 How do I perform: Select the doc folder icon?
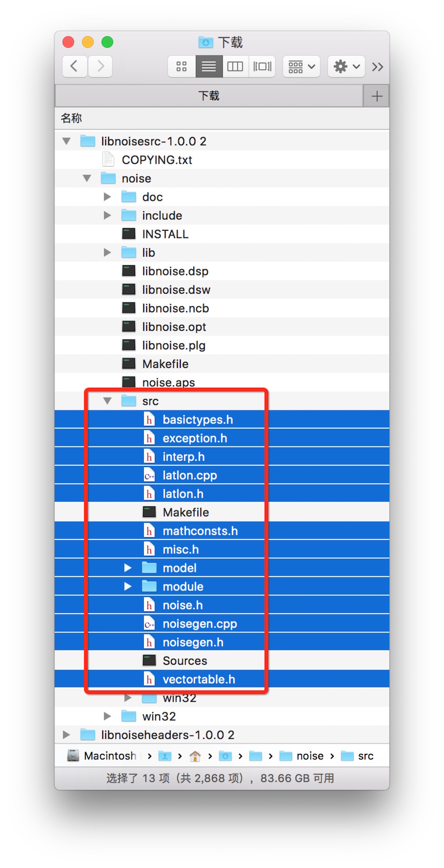click(x=129, y=197)
